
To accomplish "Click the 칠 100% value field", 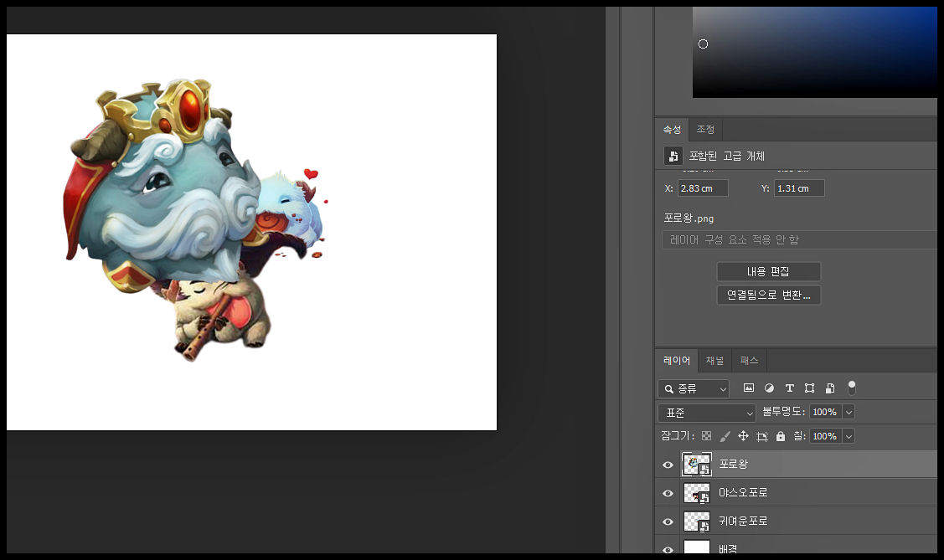I will tap(825, 436).
